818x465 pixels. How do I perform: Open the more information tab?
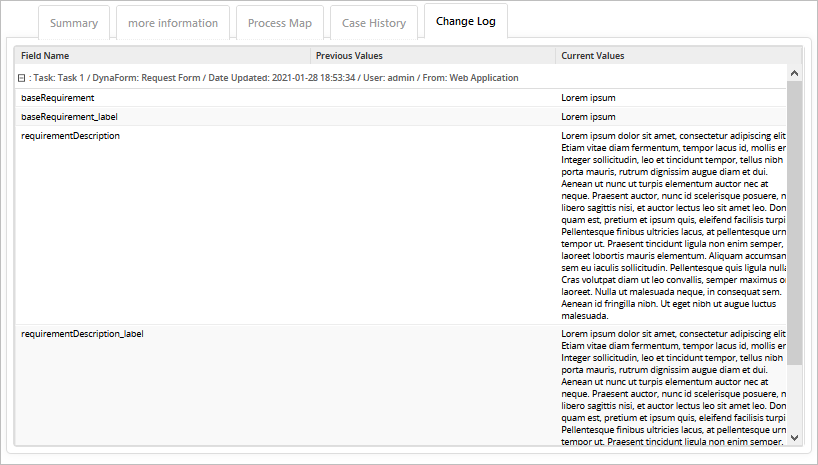tap(173, 23)
